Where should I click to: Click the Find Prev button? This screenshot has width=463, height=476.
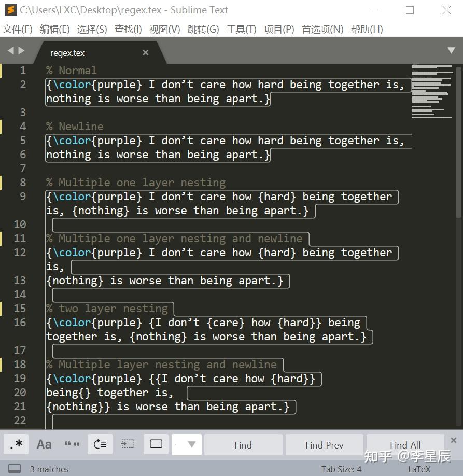click(324, 445)
